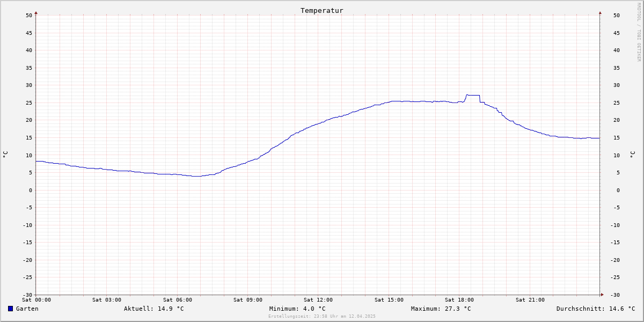This screenshot has width=644, height=322.
Task: Click the 20 label on right y-axis
Action: (x=617, y=120)
